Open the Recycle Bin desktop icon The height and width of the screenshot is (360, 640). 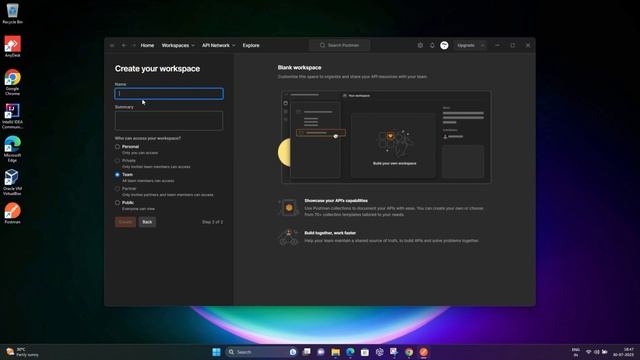coord(12,13)
